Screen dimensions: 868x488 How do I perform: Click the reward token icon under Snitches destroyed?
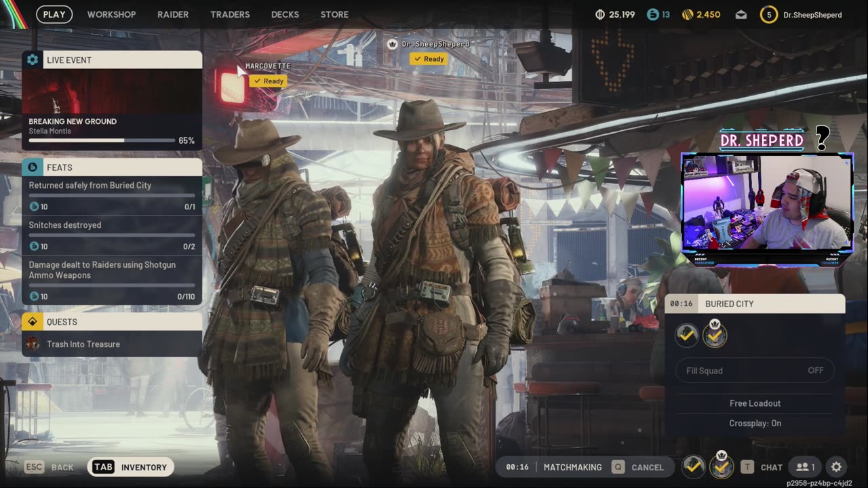point(34,246)
